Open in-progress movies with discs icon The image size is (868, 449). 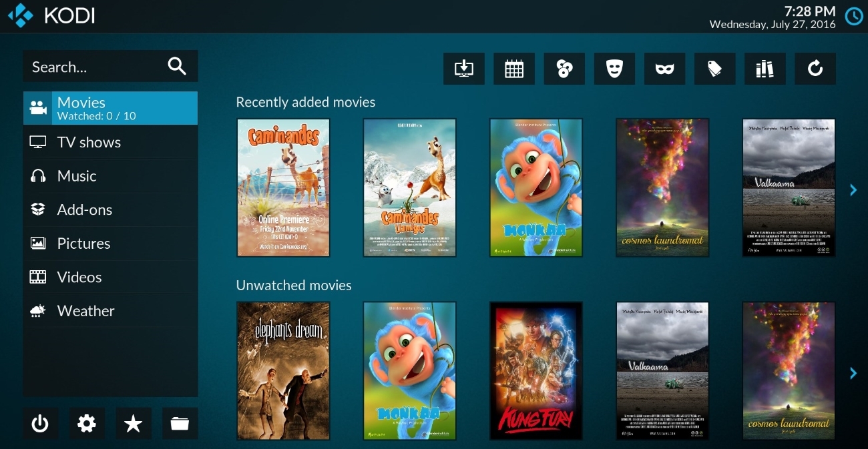(564, 68)
